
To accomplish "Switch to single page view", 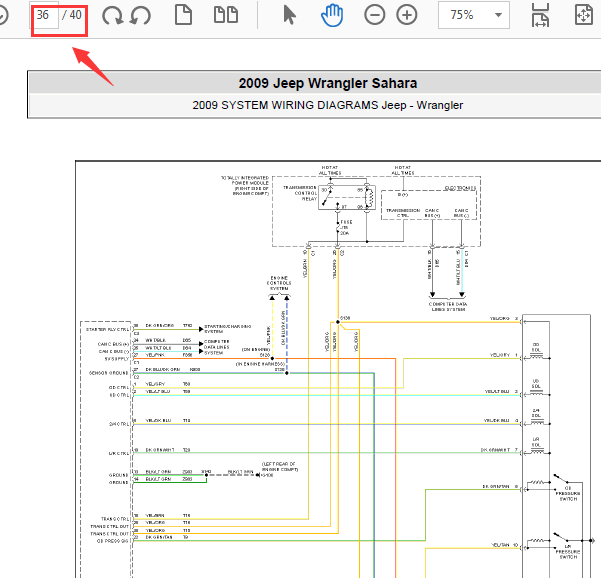I will tap(183, 15).
